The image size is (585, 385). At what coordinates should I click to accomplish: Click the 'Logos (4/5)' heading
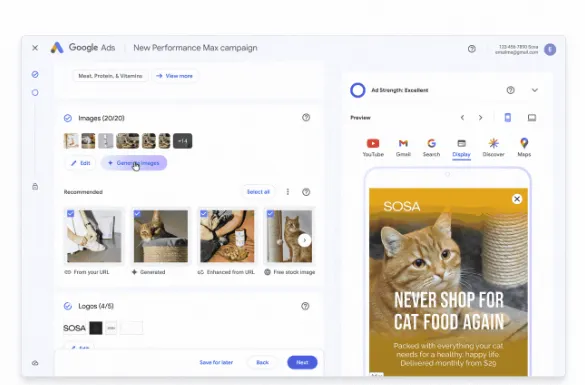tap(96, 306)
